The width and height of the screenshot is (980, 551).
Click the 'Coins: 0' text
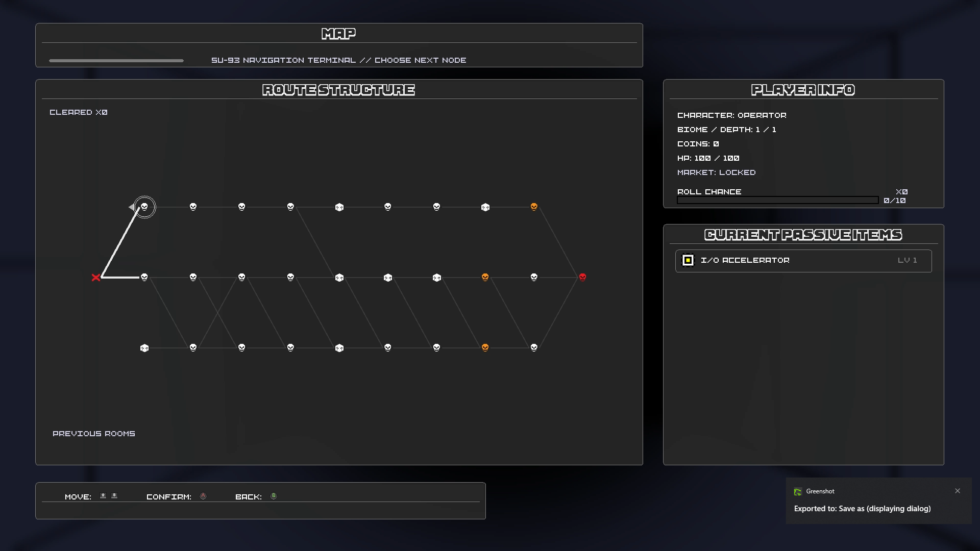(x=698, y=144)
